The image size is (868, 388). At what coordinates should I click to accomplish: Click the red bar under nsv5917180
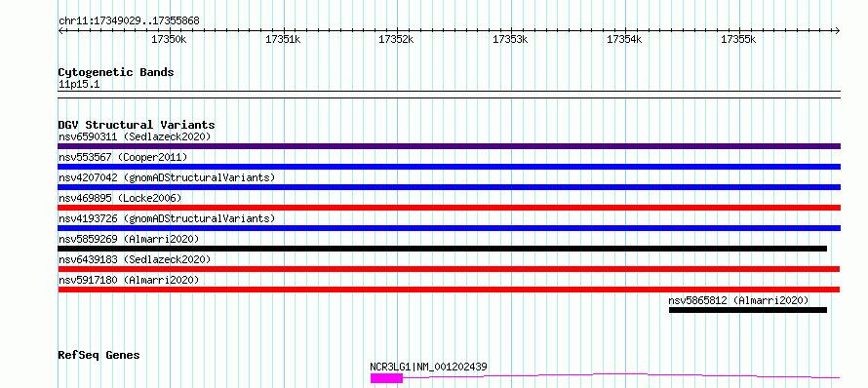click(x=449, y=290)
